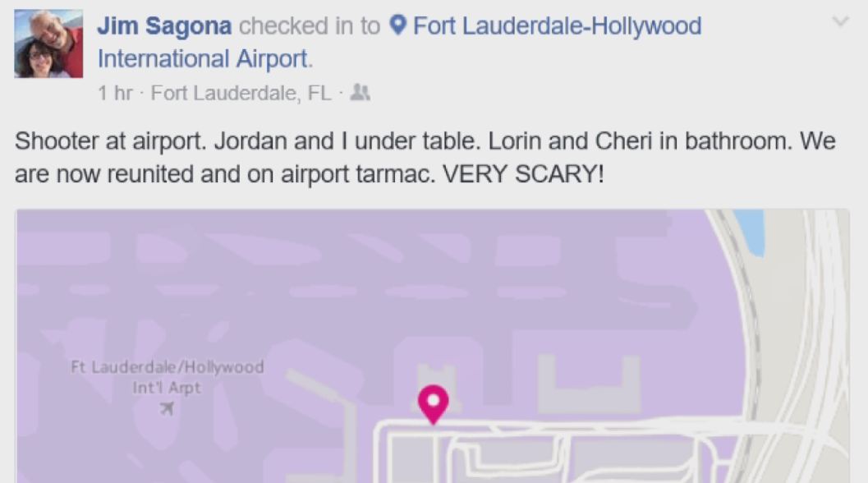Open the Jim Sagona name link
868x483 pixels.
(164, 26)
